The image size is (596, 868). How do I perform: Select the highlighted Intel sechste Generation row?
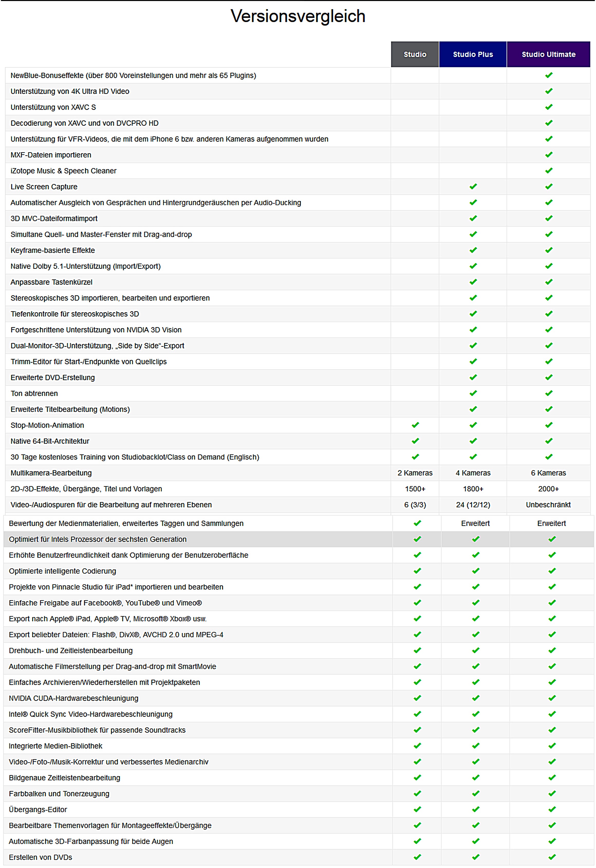[x=299, y=539]
